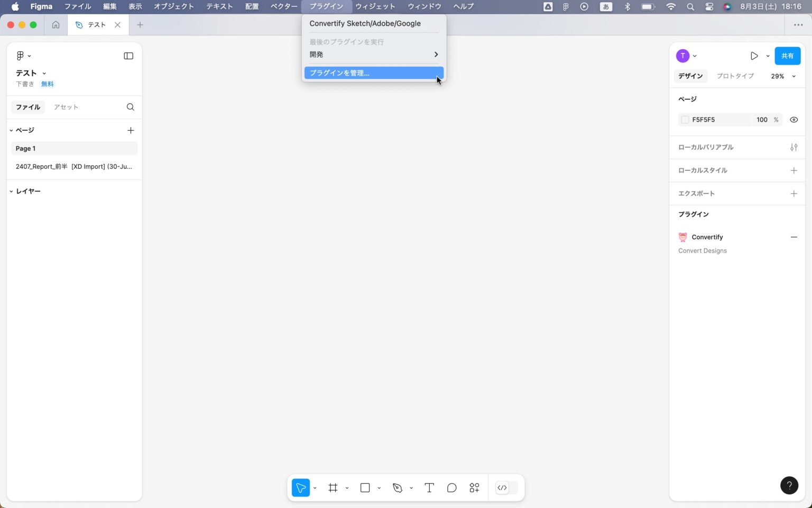Screen dimensions: 812x508
Task: Open the Actions/components tool
Action: [474, 488]
